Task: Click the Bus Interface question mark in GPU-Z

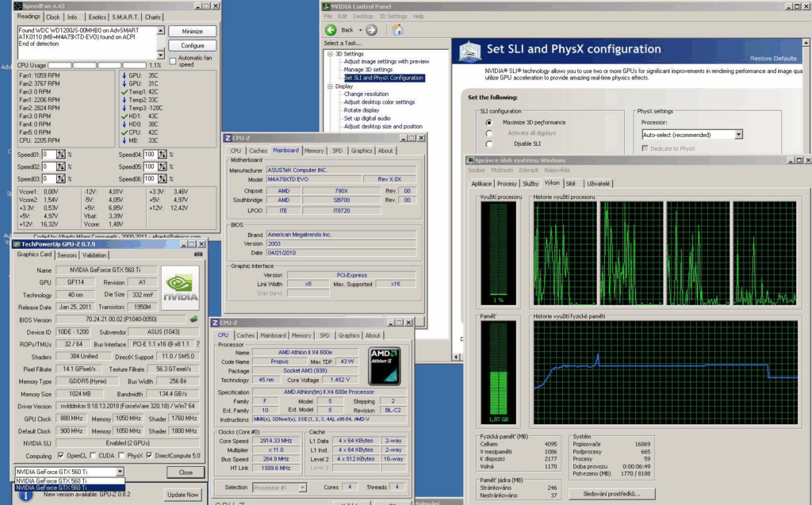Action: (x=197, y=344)
